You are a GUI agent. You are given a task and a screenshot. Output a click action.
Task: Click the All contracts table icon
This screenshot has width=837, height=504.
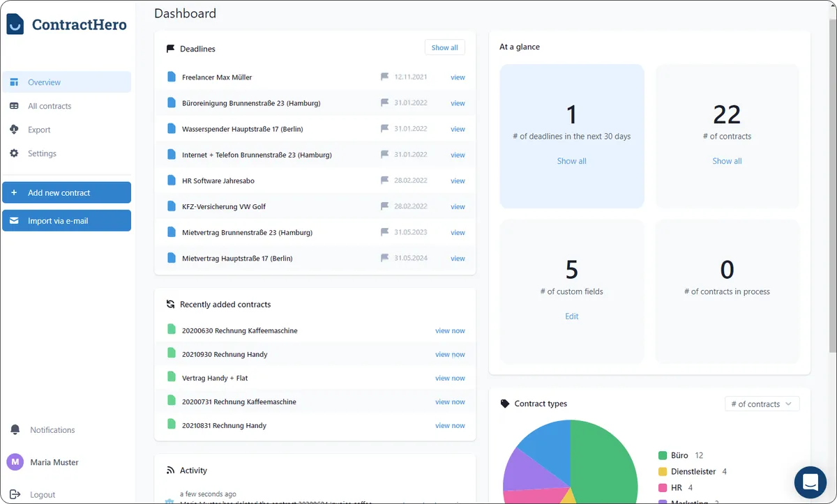(14, 106)
